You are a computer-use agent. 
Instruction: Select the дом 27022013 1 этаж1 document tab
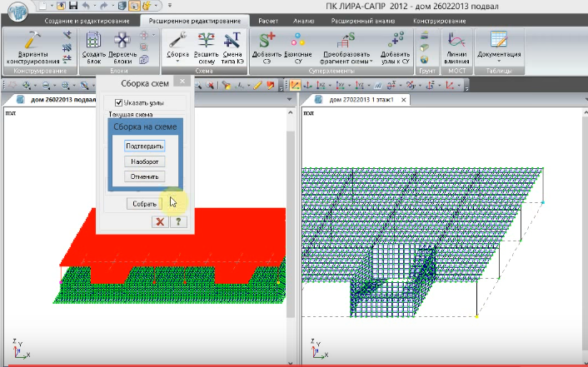click(x=365, y=101)
